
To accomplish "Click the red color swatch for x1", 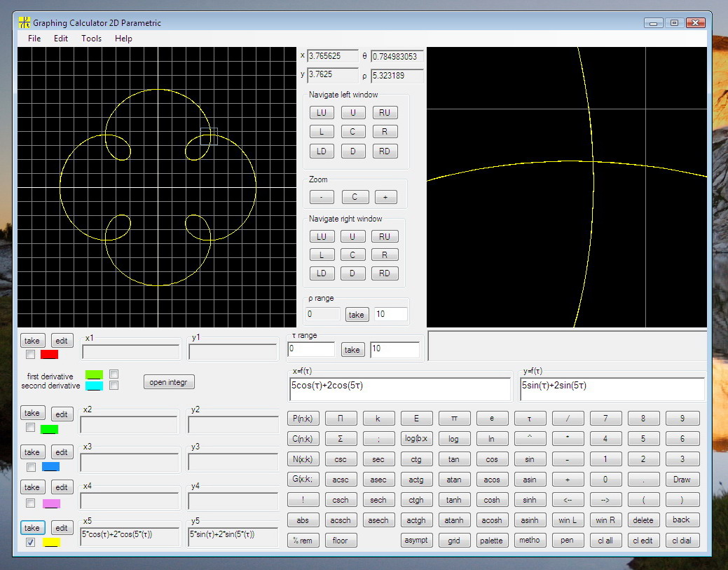I will tap(49, 355).
